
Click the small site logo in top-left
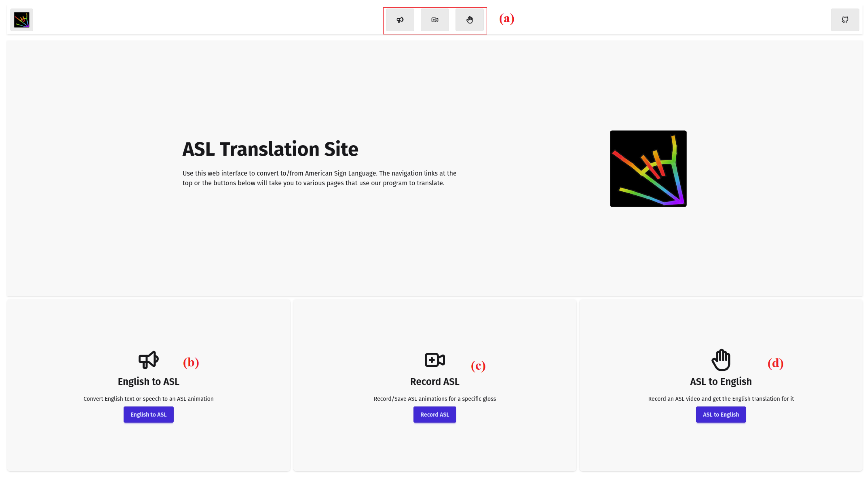pyautogui.click(x=22, y=20)
